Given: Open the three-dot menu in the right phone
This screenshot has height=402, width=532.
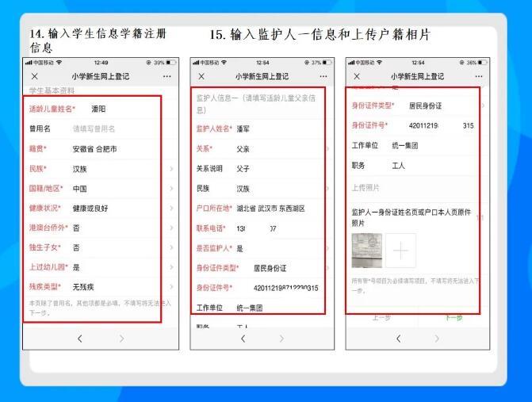Looking at the screenshot, I should (x=478, y=76).
